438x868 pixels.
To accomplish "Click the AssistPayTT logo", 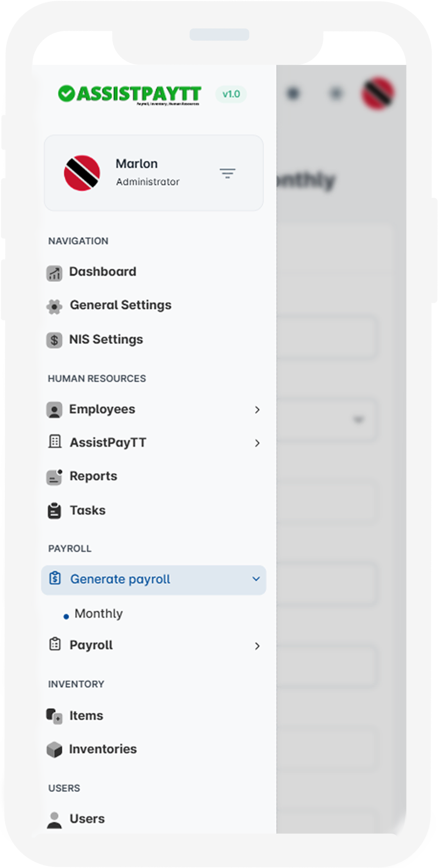I will 129,95.
